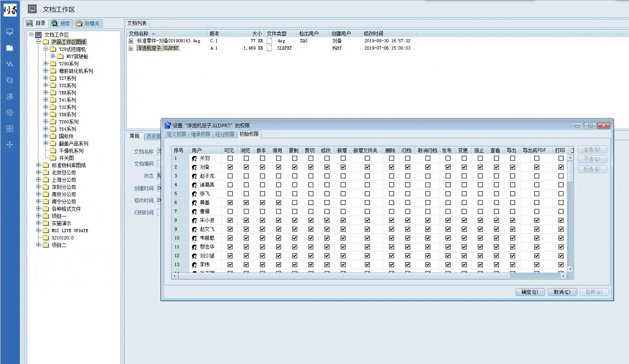Image resolution: width=629 pixels, height=364 pixels.
Task: Click the vertical scrollbar down arrow in permissions table
Action: (570, 269)
